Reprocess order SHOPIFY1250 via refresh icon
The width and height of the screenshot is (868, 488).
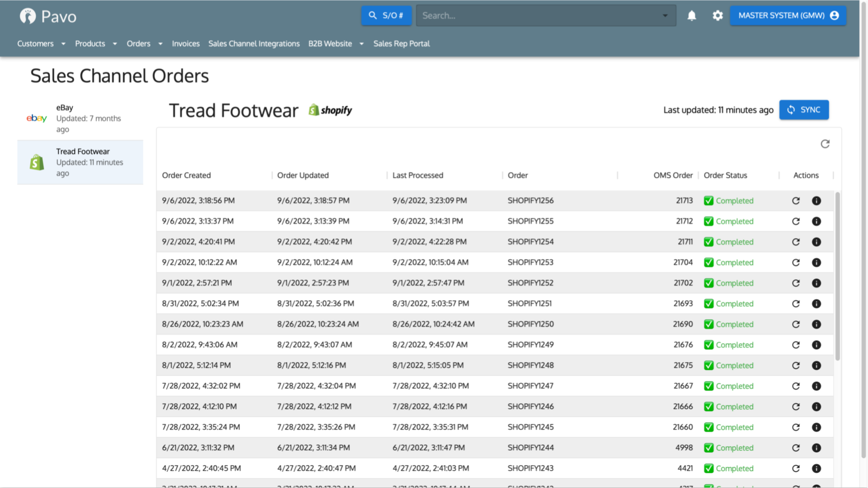796,324
